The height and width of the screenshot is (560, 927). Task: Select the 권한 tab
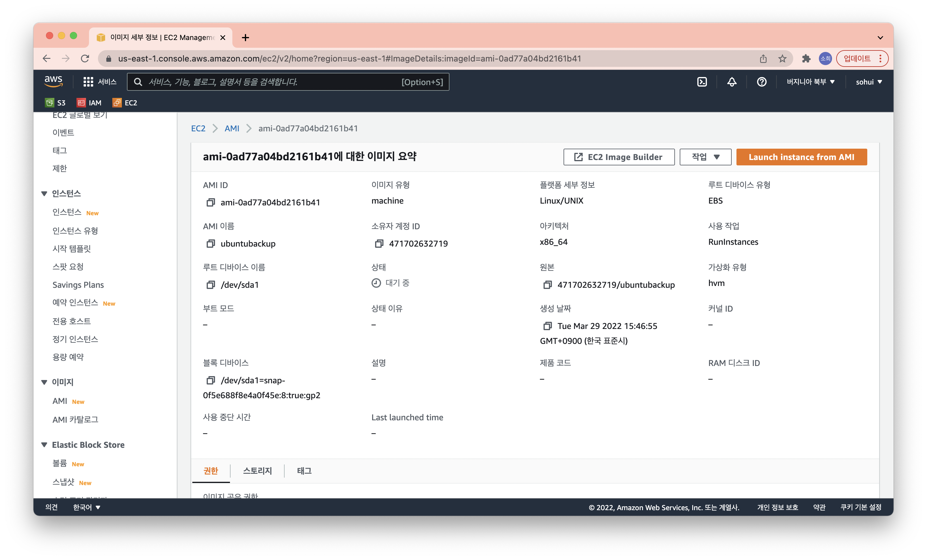(x=211, y=471)
